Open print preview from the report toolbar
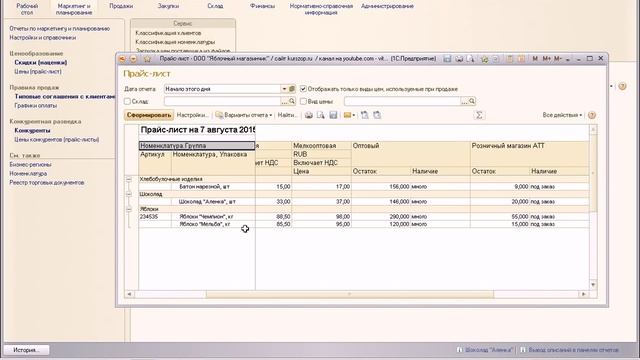The height and width of the screenshot is (360, 640). coord(321,116)
